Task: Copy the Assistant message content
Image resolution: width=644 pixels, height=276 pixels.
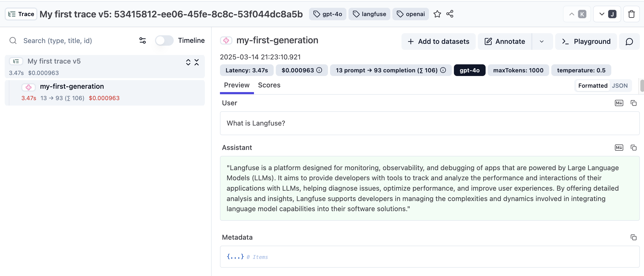Action: pyautogui.click(x=634, y=148)
